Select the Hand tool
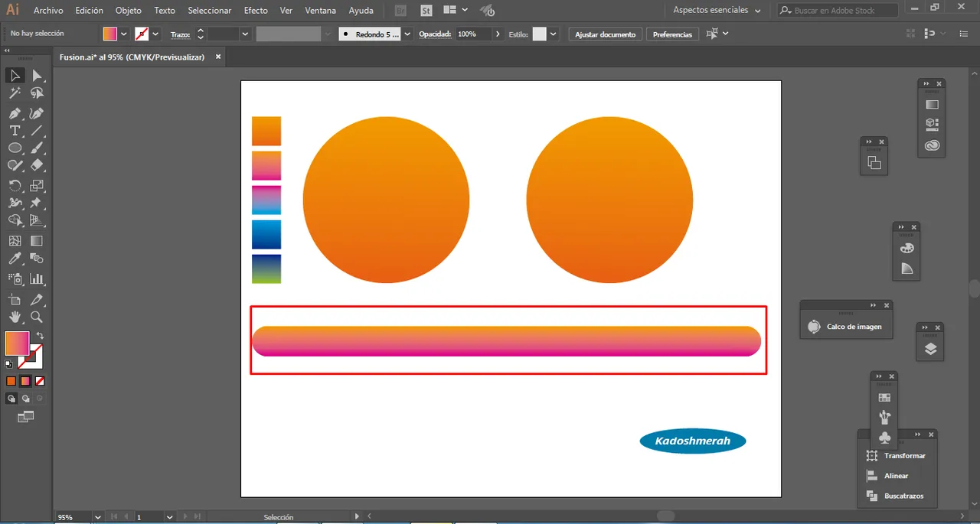The width and height of the screenshot is (980, 524). [15, 317]
